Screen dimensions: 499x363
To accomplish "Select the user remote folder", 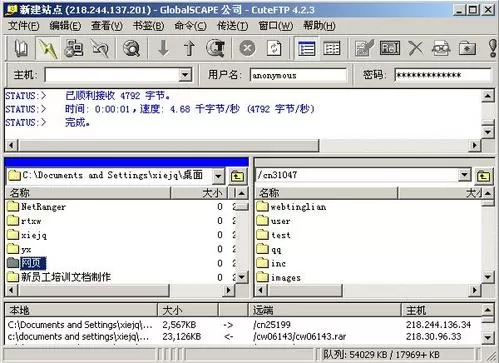I will (x=274, y=221).
